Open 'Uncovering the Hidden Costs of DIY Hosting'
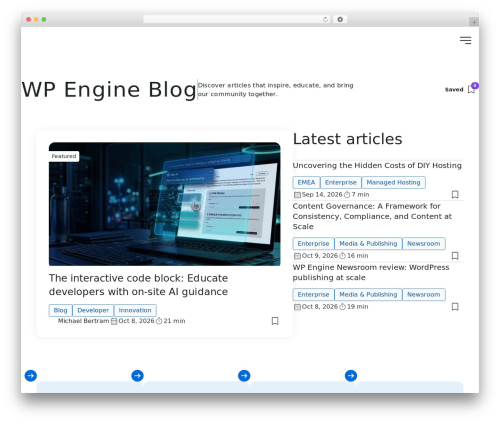Image resolution: width=500 pixels, height=423 pixels. pos(377,165)
